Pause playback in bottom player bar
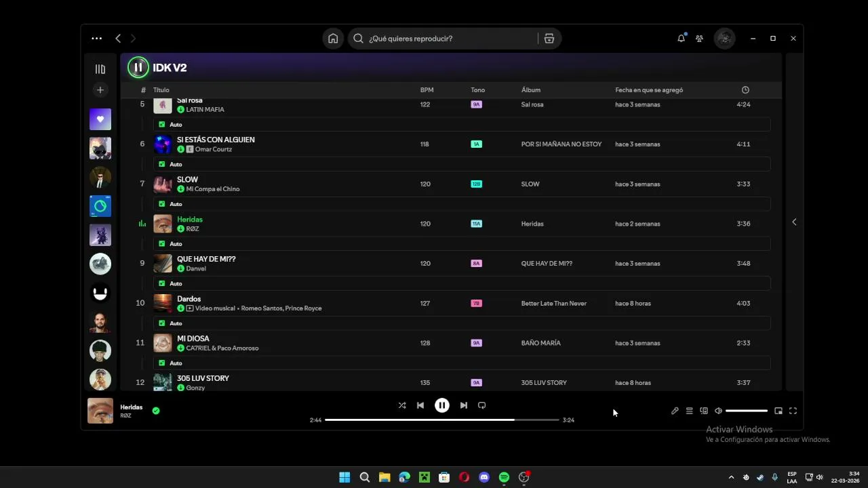Screen dimensions: 868x488 click(441, 405)
